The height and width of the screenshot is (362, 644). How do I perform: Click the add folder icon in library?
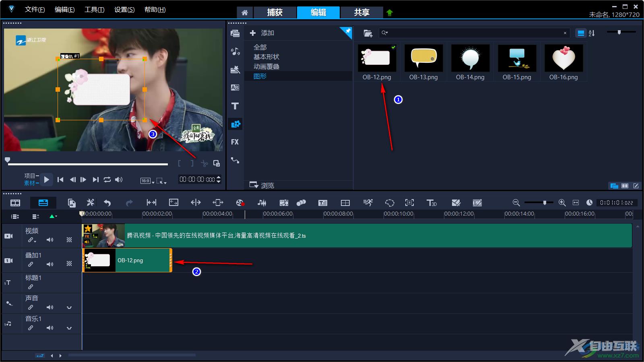[368, 33]
